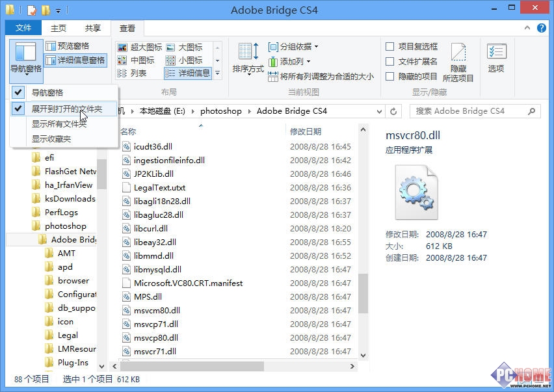The width and height of the screenshot is (554, 392).
Task: Open 选项 folder options
Action: [x=496, y=58]
